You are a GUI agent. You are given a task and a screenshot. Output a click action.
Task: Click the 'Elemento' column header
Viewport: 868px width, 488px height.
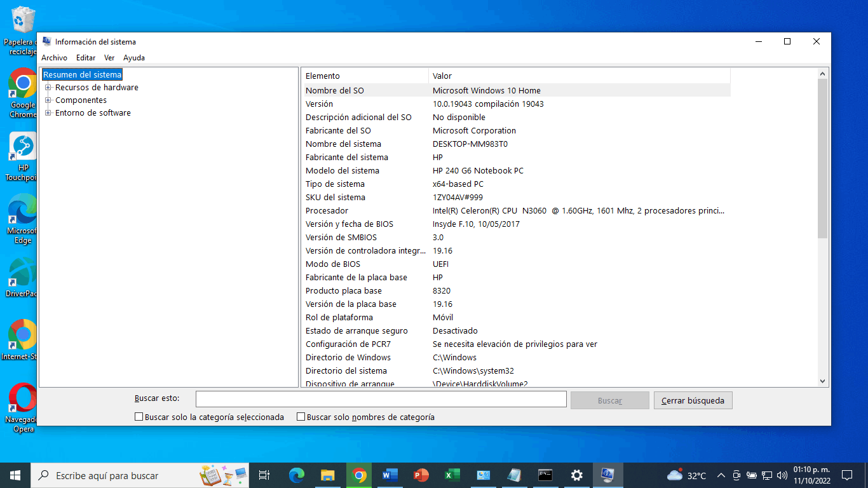[x=366, y=76]
